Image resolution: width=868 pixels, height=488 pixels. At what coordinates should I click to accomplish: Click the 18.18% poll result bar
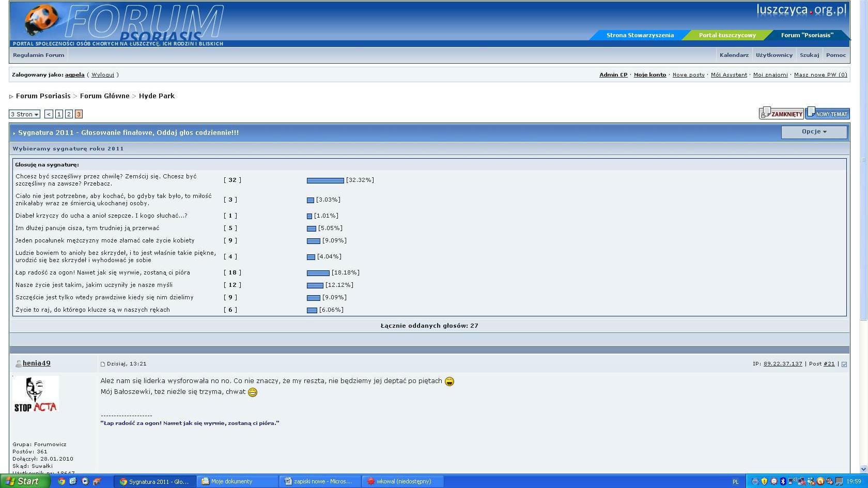click(318, 273)
